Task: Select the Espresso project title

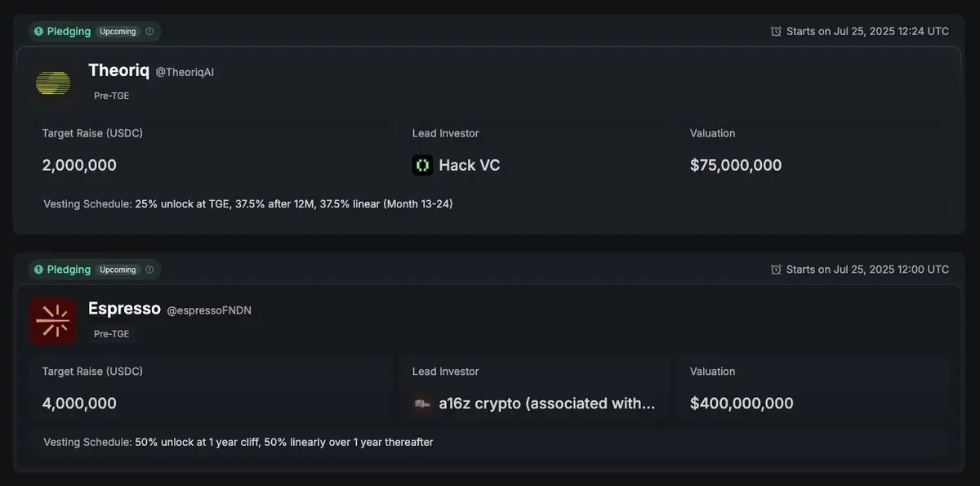Action: tap(124, 309)
